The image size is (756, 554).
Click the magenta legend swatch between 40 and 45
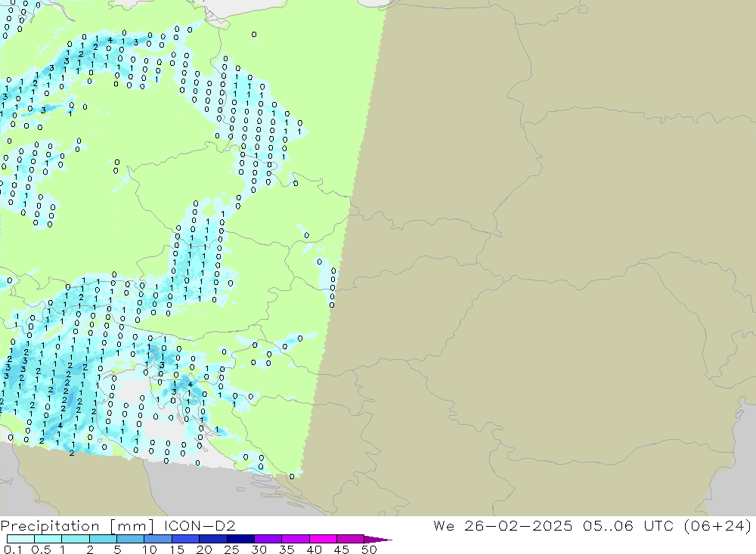coord(323,539)
